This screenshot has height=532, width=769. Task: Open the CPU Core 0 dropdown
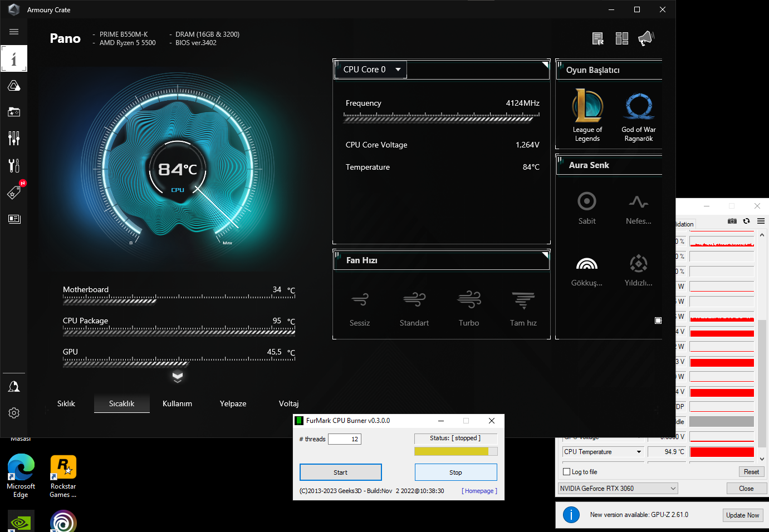click(370, 70)
